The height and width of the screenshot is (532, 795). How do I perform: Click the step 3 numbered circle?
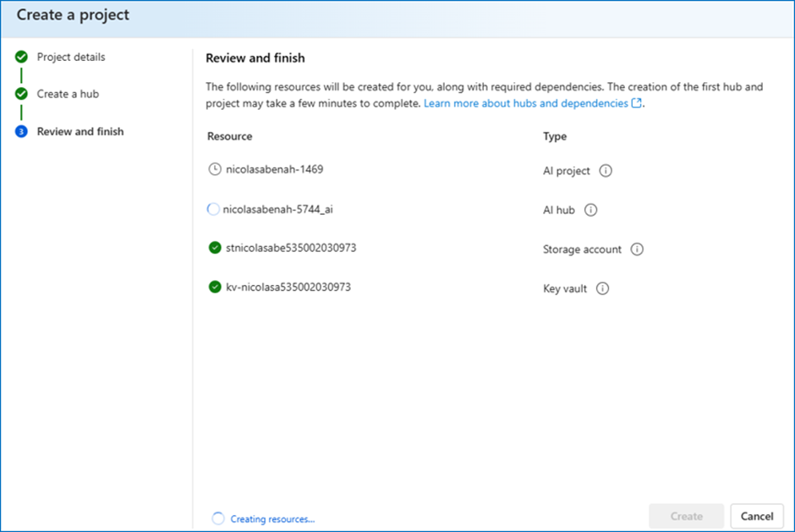tap(21, 131)
